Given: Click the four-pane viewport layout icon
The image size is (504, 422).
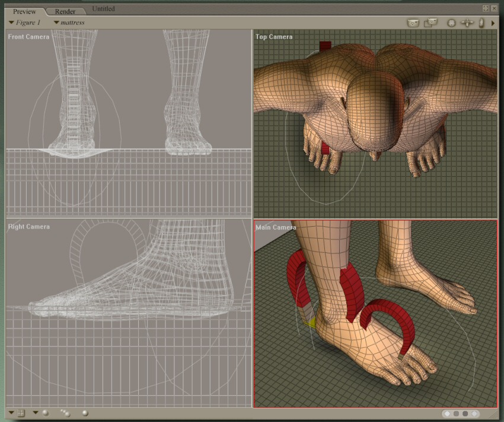Looking at the screenshot, I should point(21,413).
